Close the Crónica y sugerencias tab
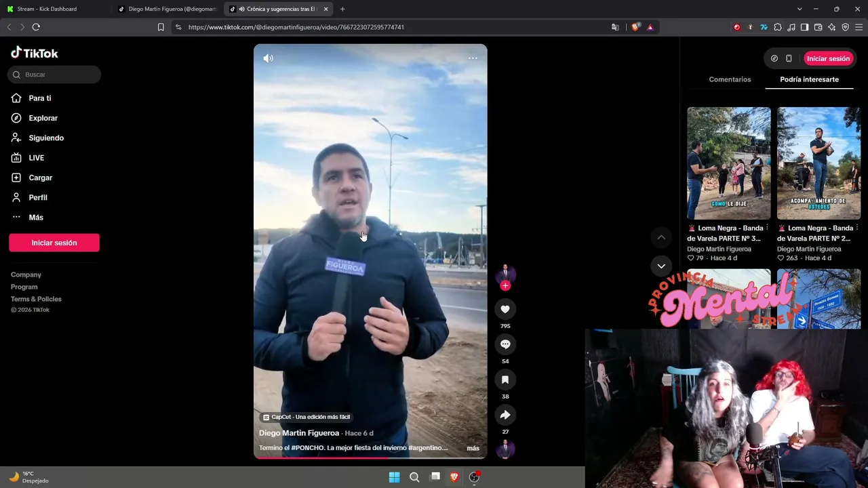 pos(326,9)
